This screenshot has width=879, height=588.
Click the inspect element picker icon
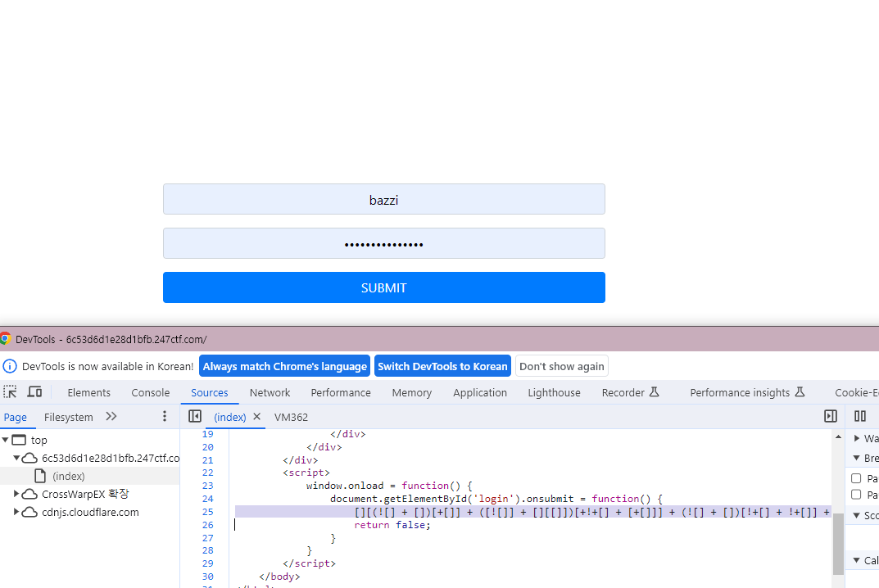point(10,391)
